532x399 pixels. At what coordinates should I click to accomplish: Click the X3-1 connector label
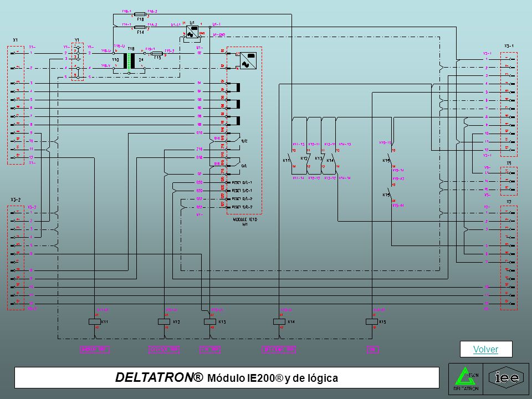tap(509, 46)
